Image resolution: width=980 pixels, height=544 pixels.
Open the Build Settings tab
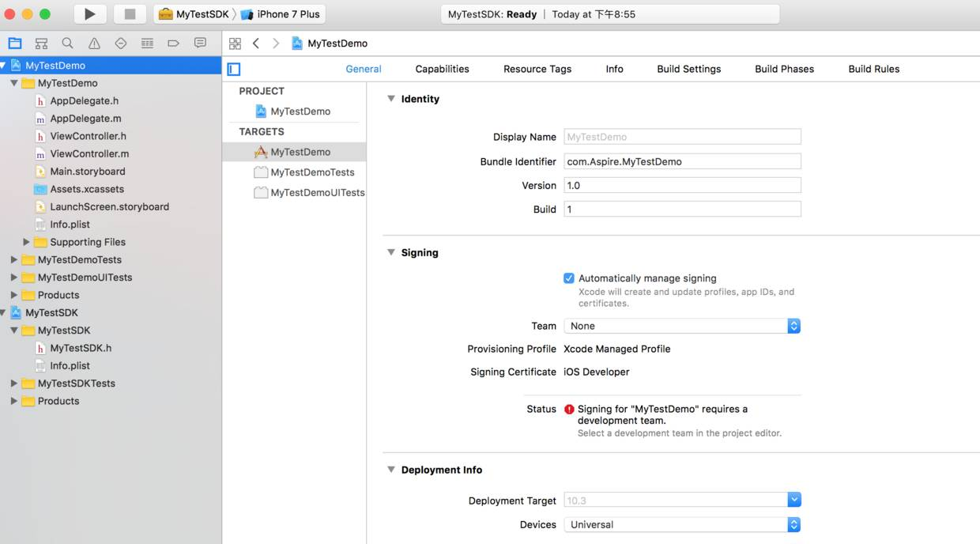click(x=689, y=69)
